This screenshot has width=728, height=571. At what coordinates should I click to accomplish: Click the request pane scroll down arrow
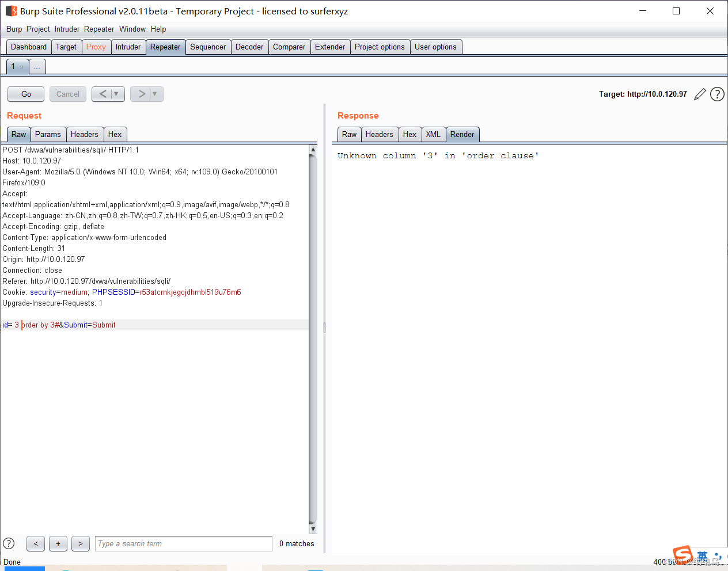[x=313, y=529]
